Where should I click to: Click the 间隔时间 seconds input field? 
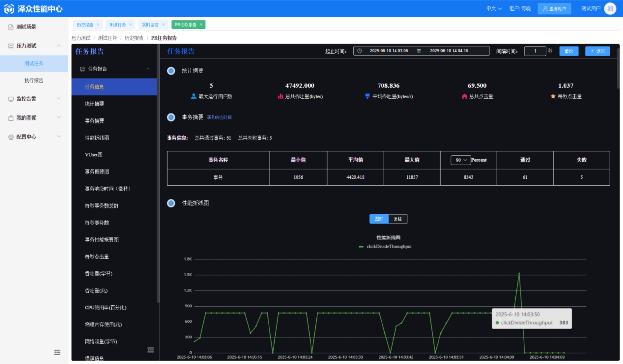click(x=535, y=51)
